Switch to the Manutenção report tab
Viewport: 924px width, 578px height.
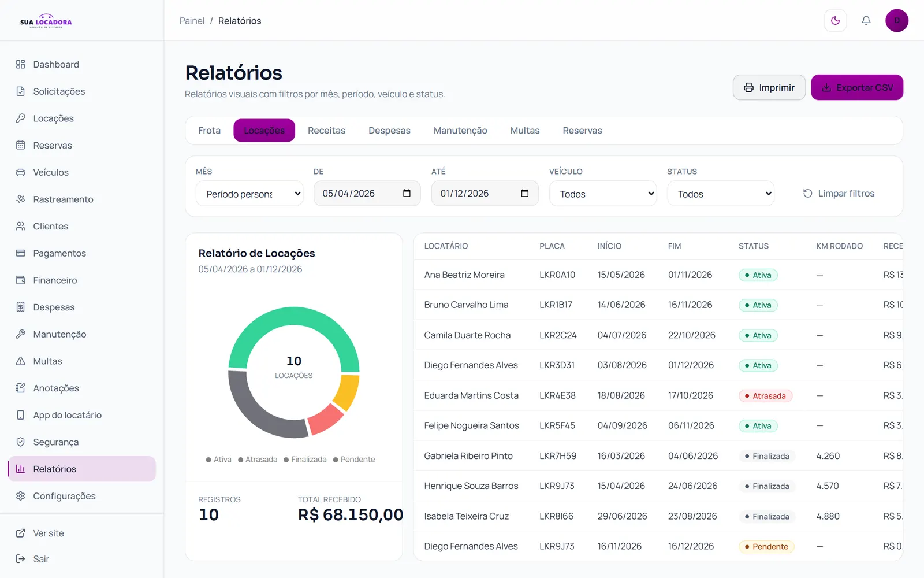click(460, 131)
